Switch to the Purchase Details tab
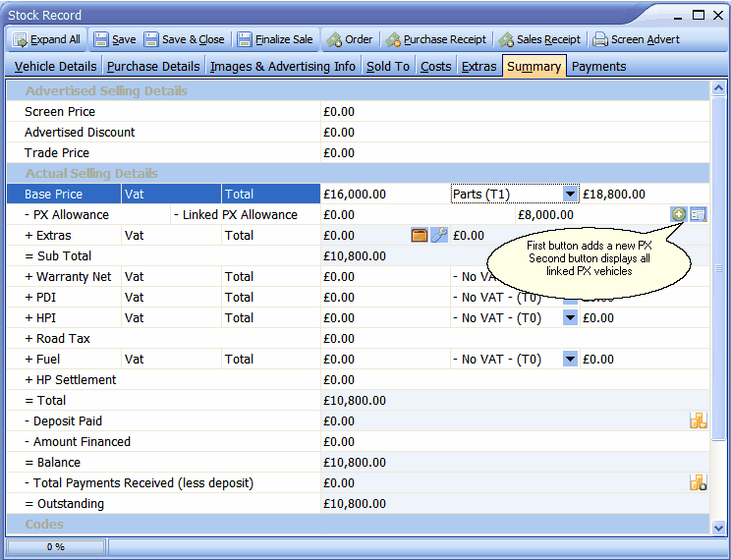The height and width of the screenshot is (560, 731). (x=153, y=66)
